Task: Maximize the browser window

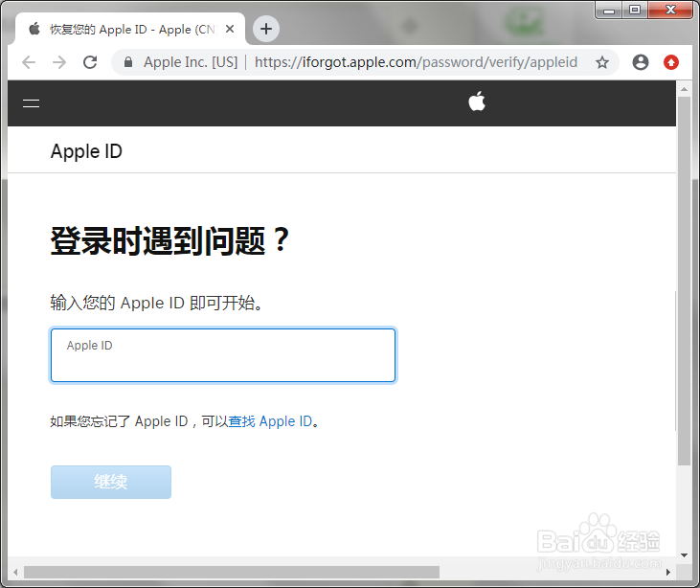Action: (634, 10)
